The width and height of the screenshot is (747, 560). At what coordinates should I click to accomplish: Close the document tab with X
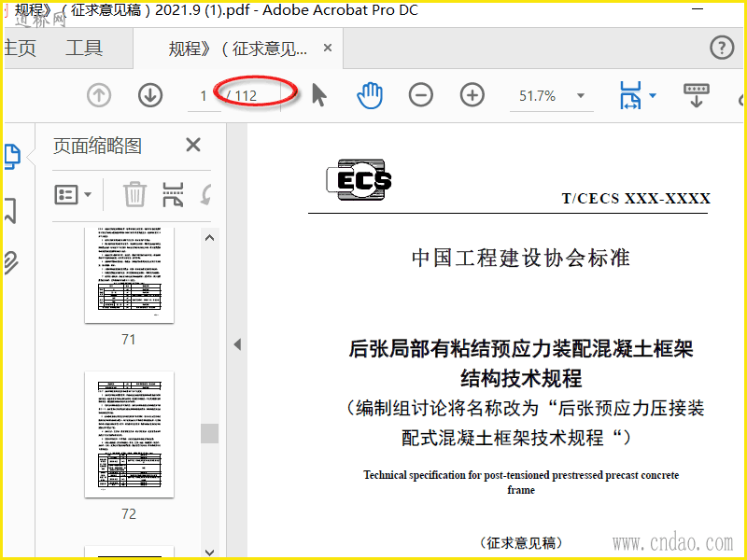(328, 48)
